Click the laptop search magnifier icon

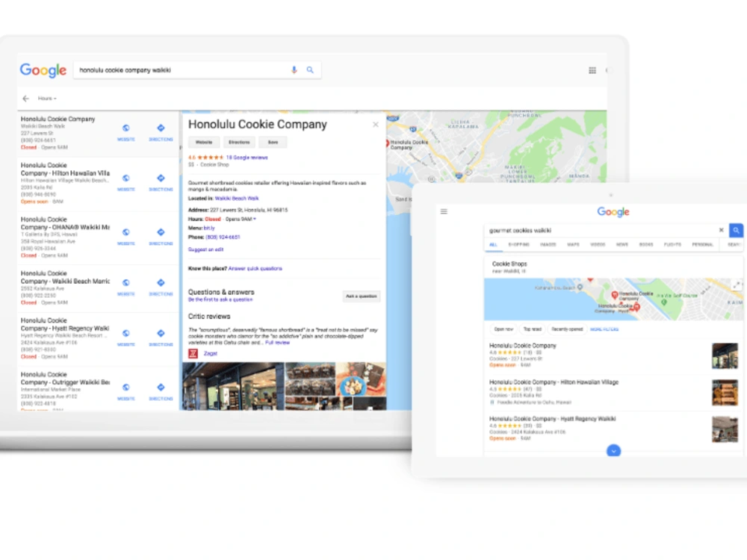coord(310,70)
